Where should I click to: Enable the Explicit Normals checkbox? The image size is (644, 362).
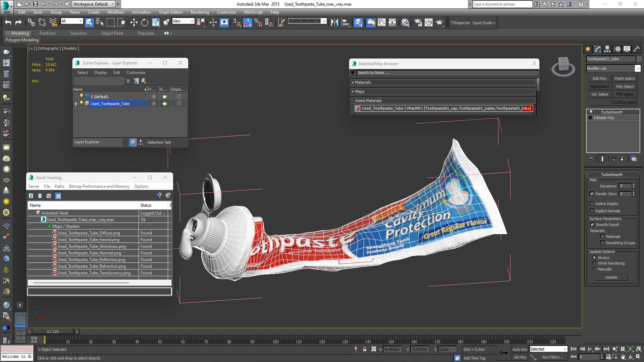pyautogui.click(x=592, y=211)
